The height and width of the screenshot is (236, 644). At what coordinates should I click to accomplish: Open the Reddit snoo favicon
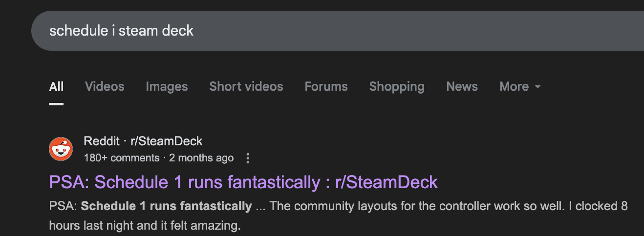(61, 149)
